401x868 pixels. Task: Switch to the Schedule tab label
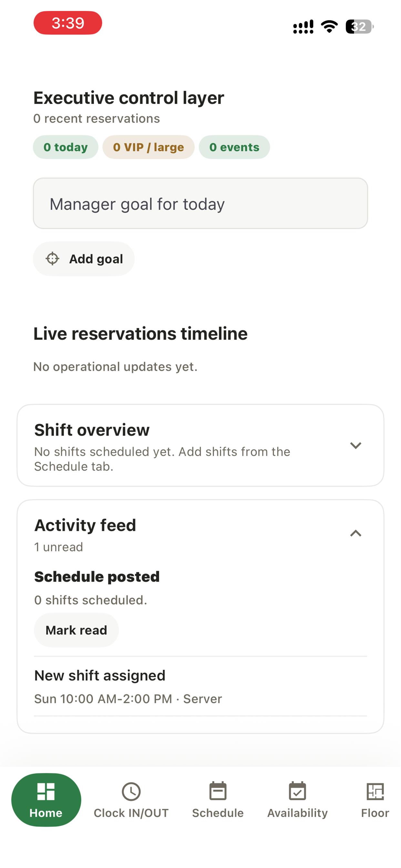(x=218, y=813)
